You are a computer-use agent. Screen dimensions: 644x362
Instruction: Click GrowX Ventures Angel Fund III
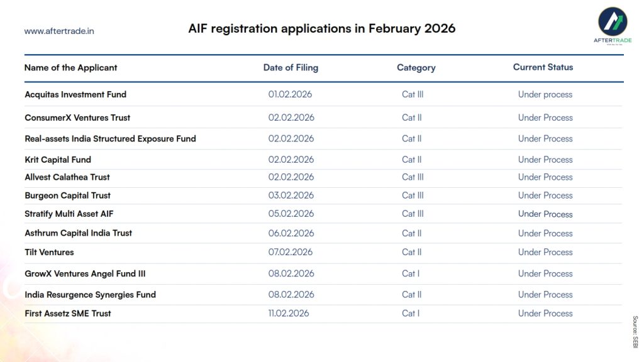coord(85,273)
